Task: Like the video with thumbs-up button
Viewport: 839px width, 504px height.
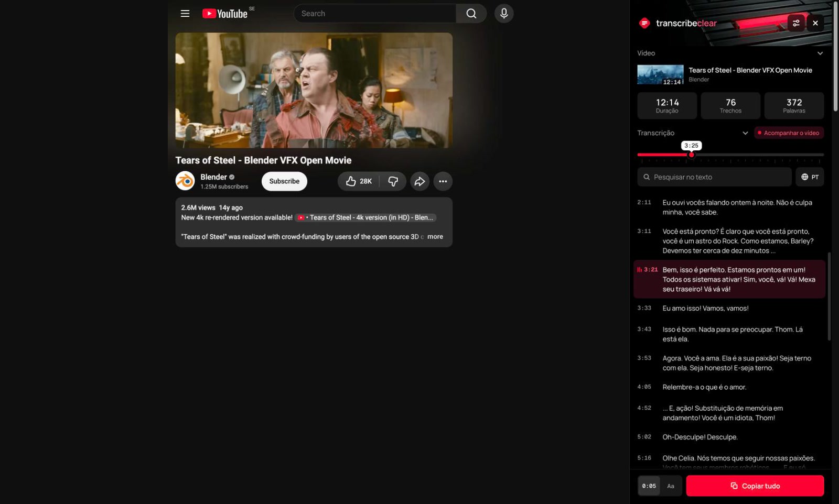Action: point(359,181)
